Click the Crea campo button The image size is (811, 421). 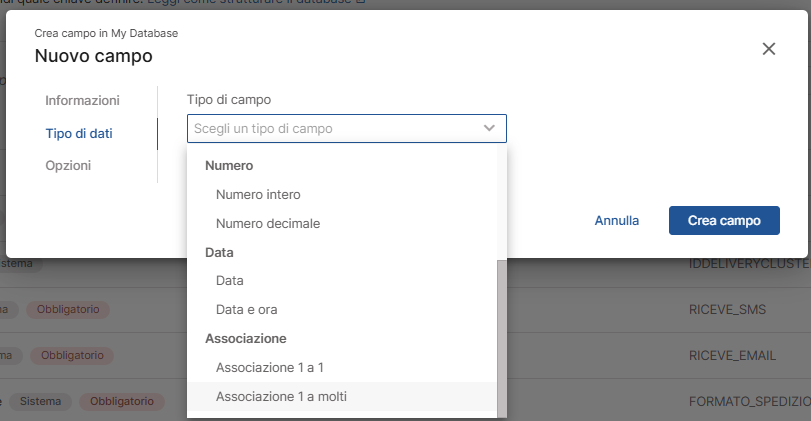click(723, 220)
